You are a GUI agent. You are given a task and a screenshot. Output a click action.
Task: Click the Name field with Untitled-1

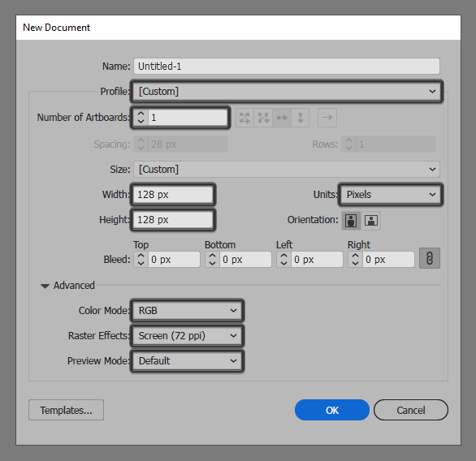pos(287,66)
